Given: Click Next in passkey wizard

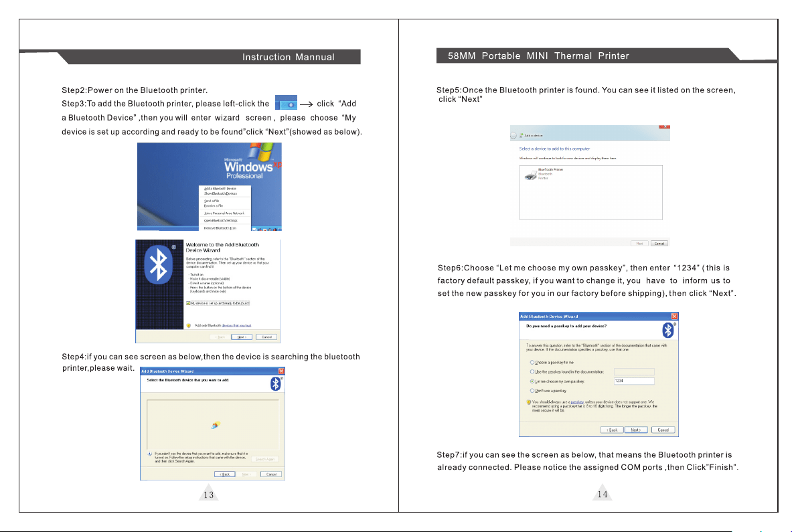Looking at the screenshot, I should pos(636,430).
